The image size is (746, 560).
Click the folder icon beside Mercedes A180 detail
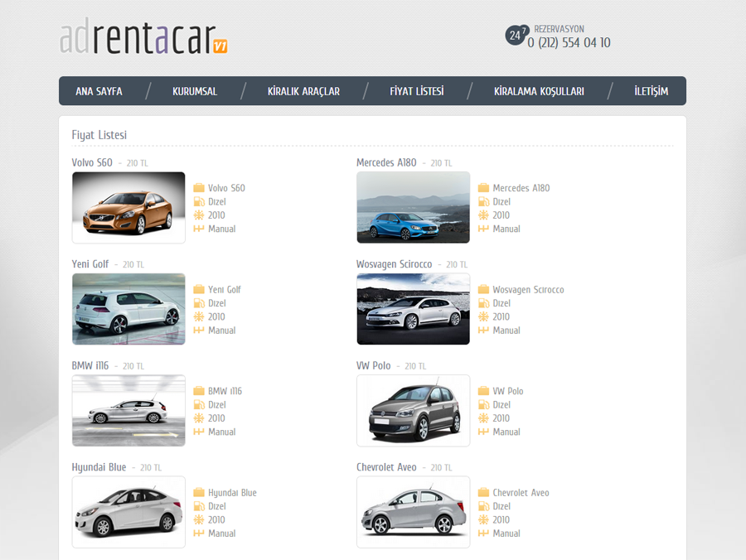click(x=483, y=188)
